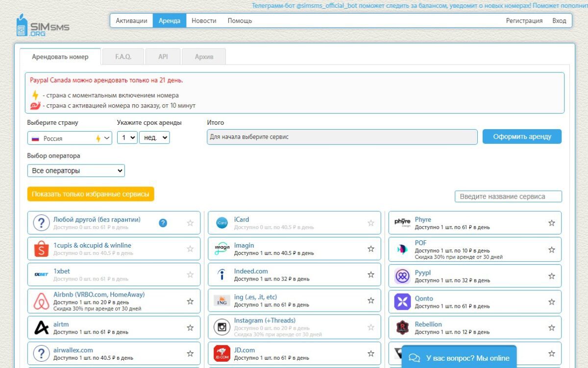Star the Rebellion service

click(x=552, y=327)
